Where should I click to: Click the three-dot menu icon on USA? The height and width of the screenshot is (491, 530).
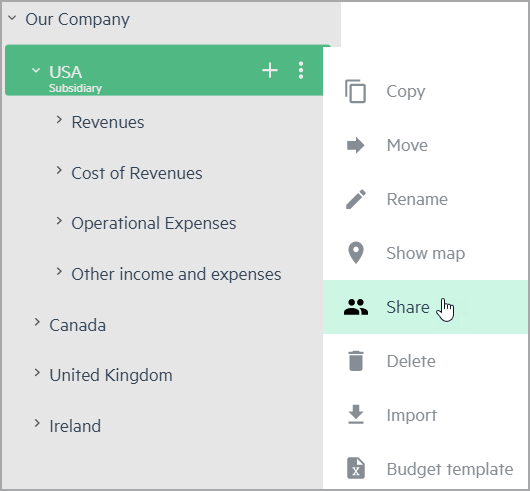tap(301, 70)
